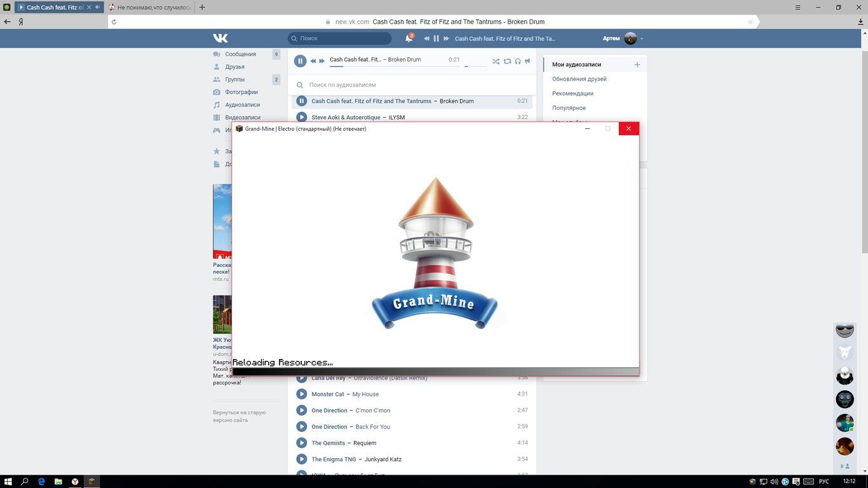Play One Direction – Back For You

pos(302,426)
